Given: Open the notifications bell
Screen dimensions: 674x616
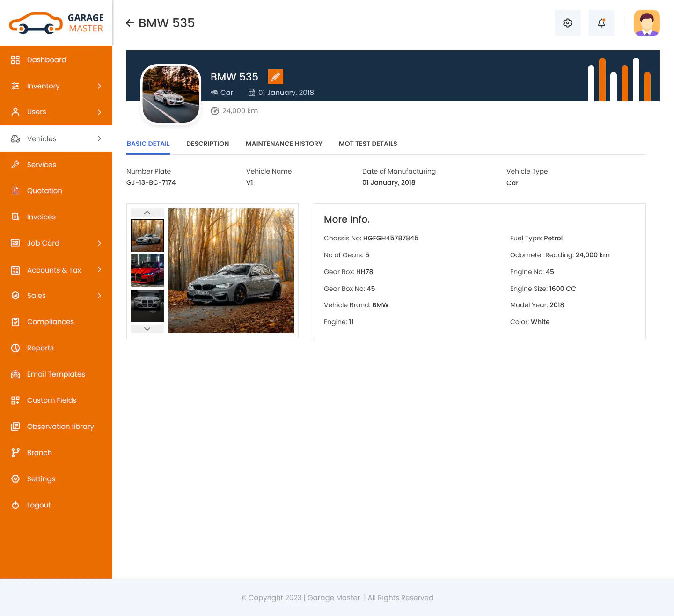Looking at the screenshot, I should (x=601, y=23).
